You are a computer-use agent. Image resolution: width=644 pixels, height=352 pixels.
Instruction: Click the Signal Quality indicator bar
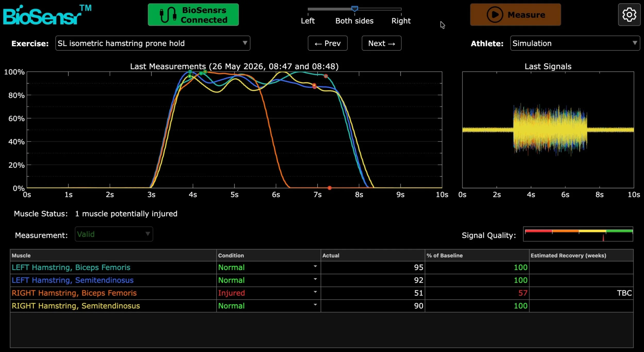click(x=578, y=234)
